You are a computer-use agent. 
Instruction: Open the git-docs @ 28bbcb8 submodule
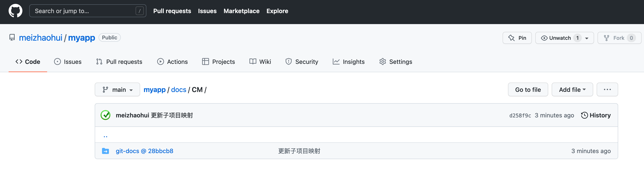(x=144, y=151)
